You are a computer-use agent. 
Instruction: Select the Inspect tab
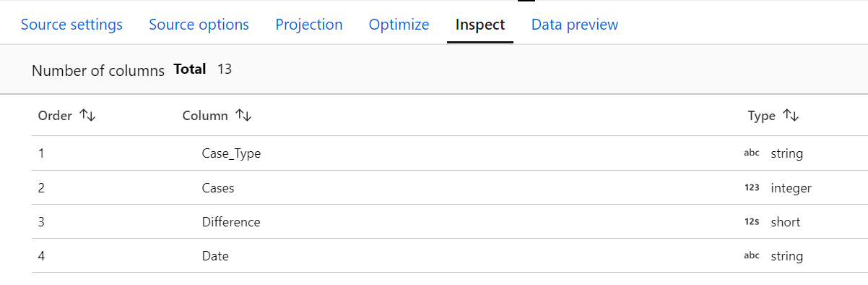pyautogui.click(x=480, y=25)
